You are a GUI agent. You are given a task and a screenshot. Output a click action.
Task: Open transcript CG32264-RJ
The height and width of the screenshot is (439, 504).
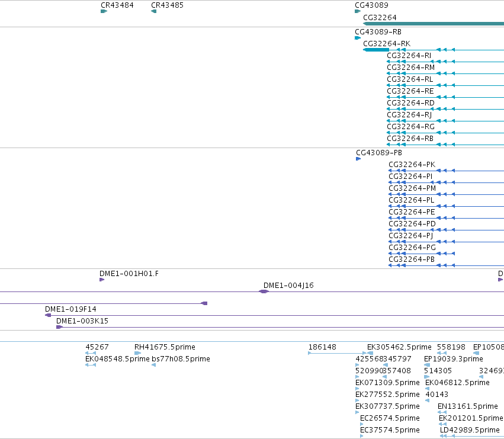(x=445, y=121)
